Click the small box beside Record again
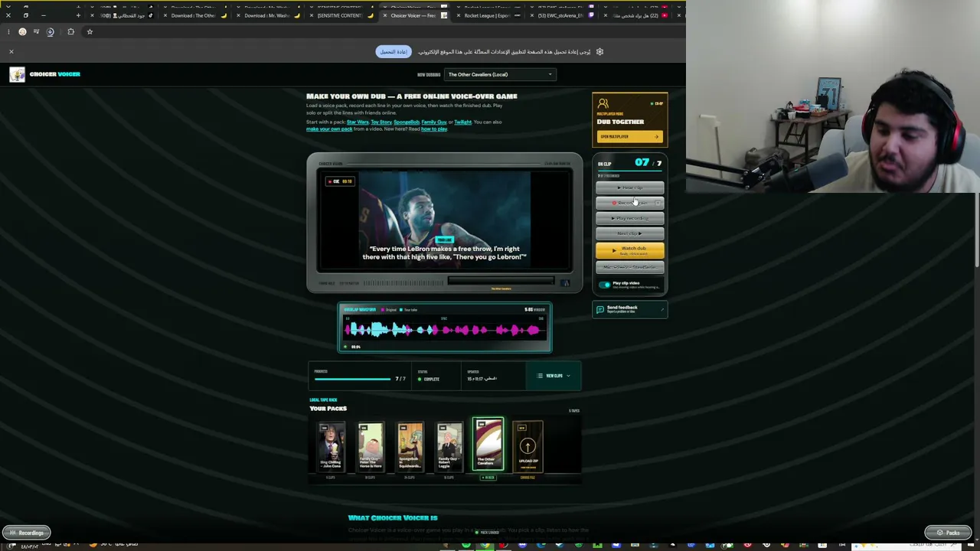Image resolution: width=980 pixels, height=551 pixels. (x=658, y=203)
